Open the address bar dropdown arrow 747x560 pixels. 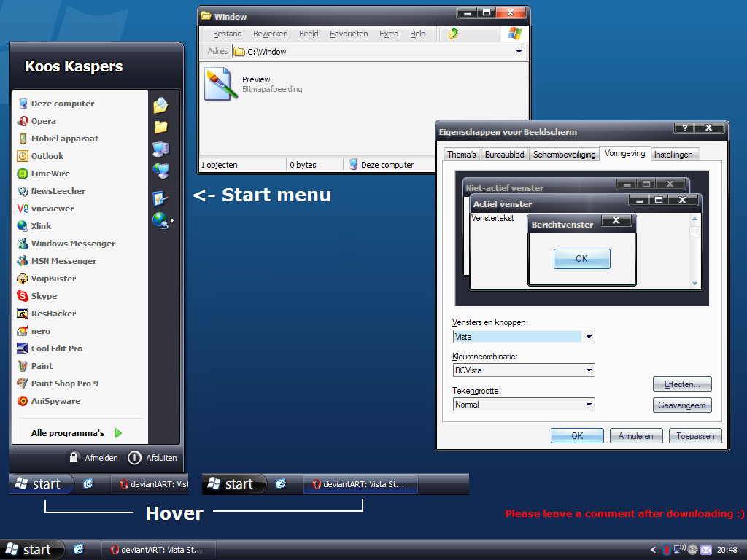[519, 52]
